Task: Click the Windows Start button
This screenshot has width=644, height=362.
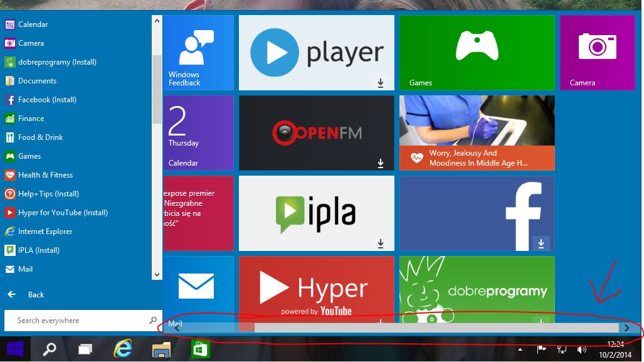Action: (15, 349)
